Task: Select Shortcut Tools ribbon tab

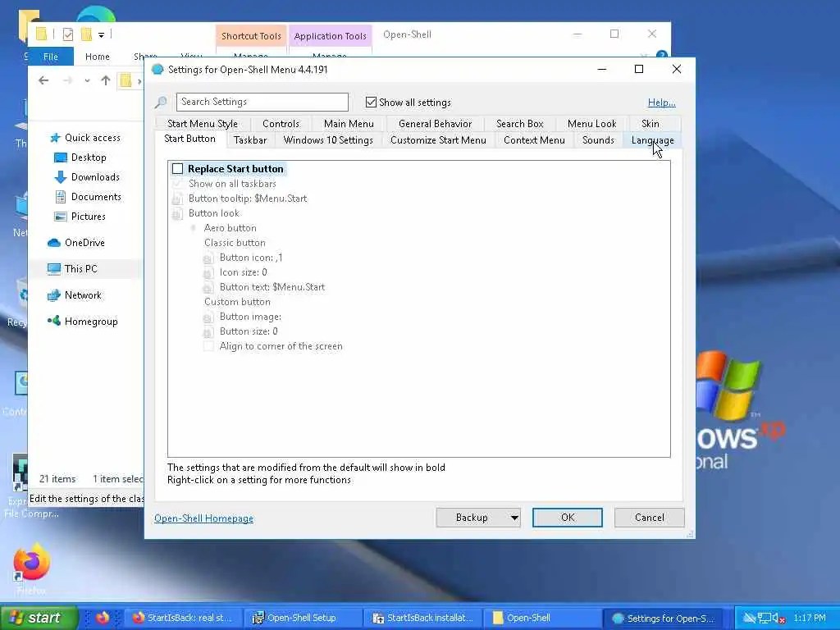Action: (251, 36)
